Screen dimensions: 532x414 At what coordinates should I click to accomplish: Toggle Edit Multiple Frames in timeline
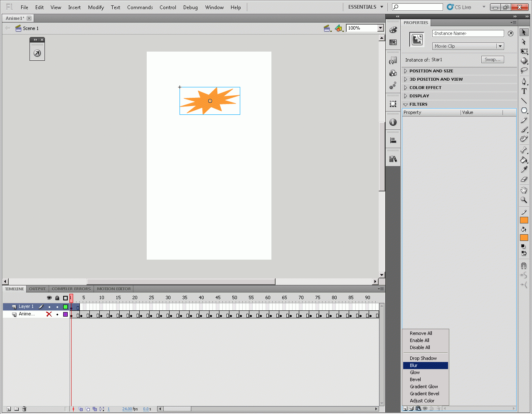pos(95,409)
